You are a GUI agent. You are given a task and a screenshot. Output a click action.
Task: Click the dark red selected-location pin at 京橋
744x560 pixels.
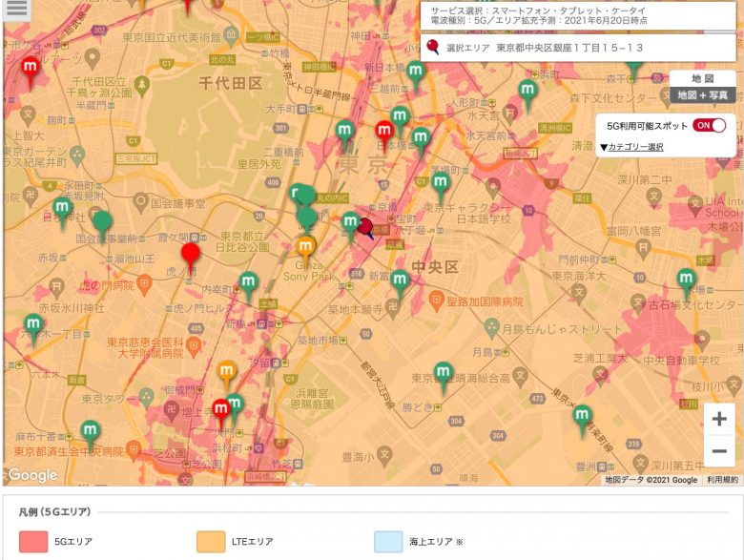click(365, 228)
